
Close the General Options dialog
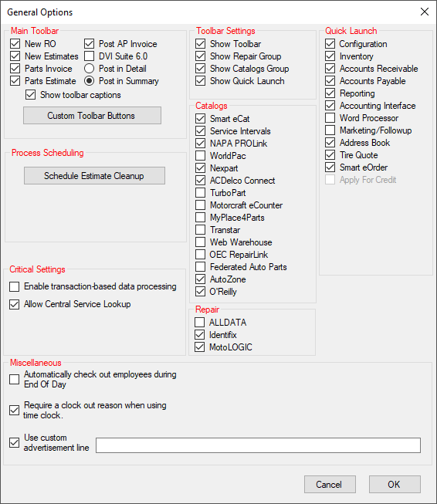click(x=425, y=12)
